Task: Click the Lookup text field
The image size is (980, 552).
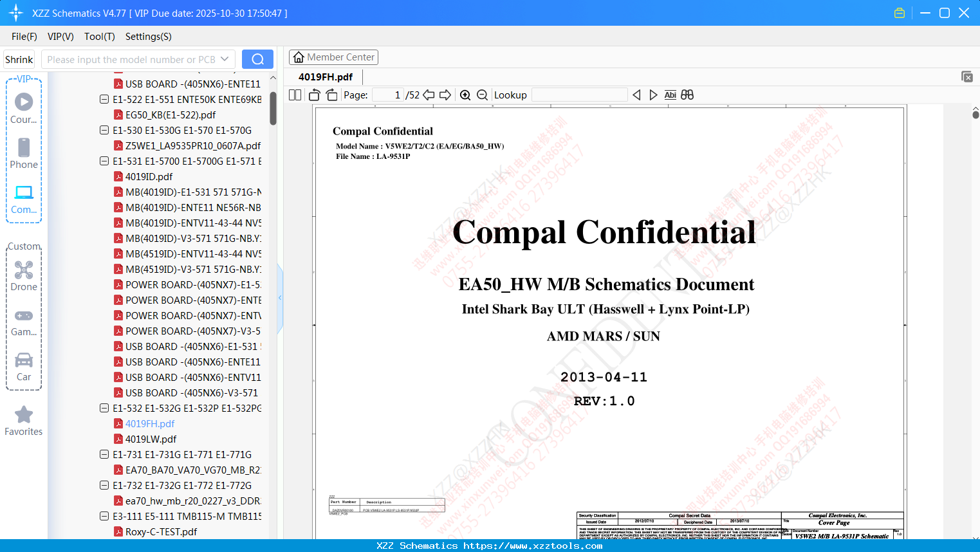Action: [x=580, y=95]
